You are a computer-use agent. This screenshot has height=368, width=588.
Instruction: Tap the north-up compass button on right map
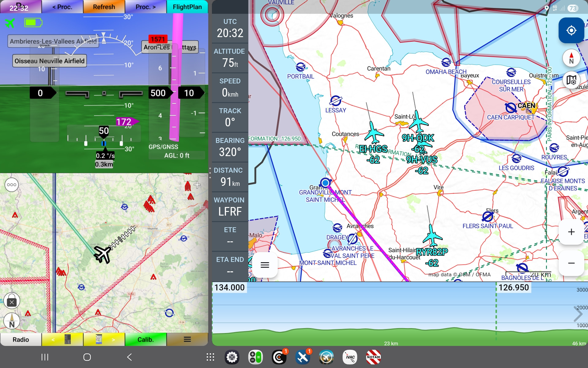[571, 58]
